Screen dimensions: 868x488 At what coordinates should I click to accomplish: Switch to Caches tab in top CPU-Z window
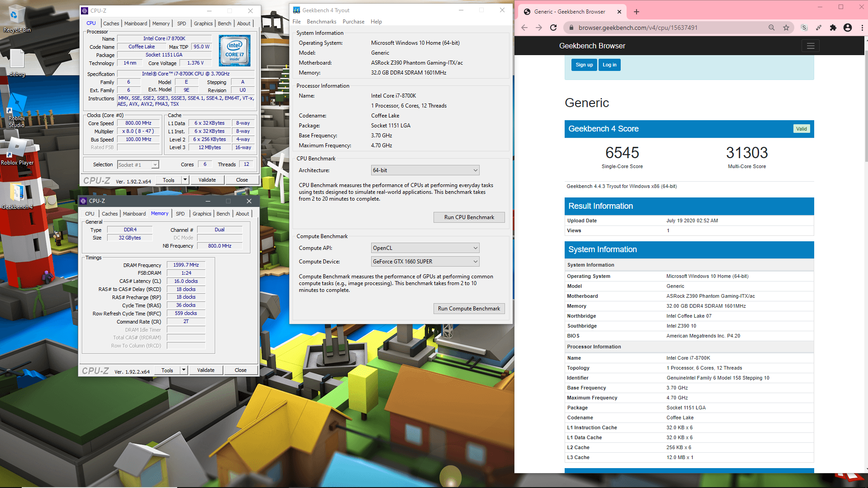tap(111, 23)
